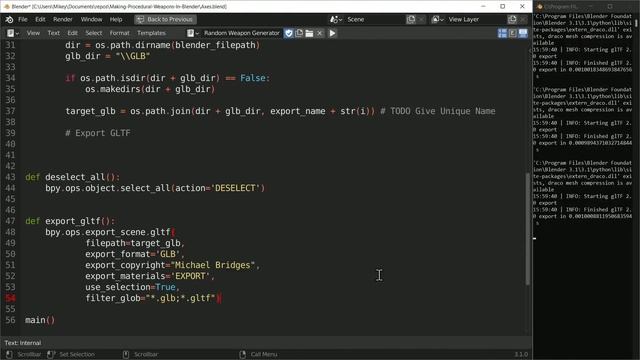
Task: Open the Help menu
Action: coord(116,19)
